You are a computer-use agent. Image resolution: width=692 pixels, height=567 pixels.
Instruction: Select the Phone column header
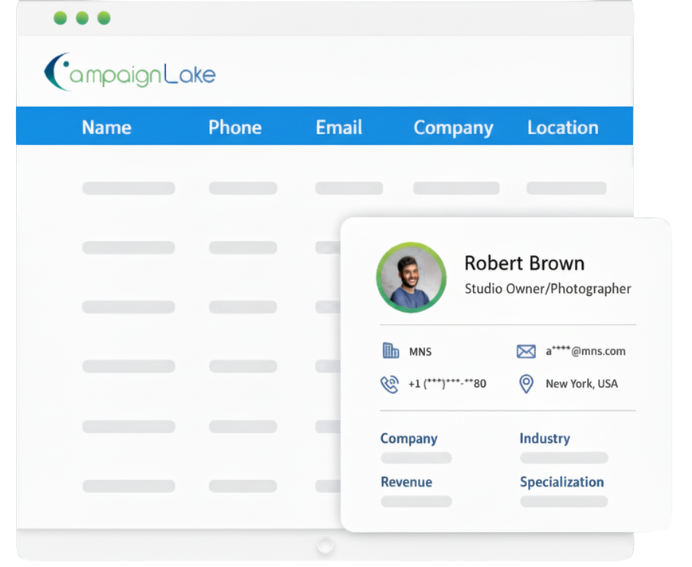[x=235, y=127]
